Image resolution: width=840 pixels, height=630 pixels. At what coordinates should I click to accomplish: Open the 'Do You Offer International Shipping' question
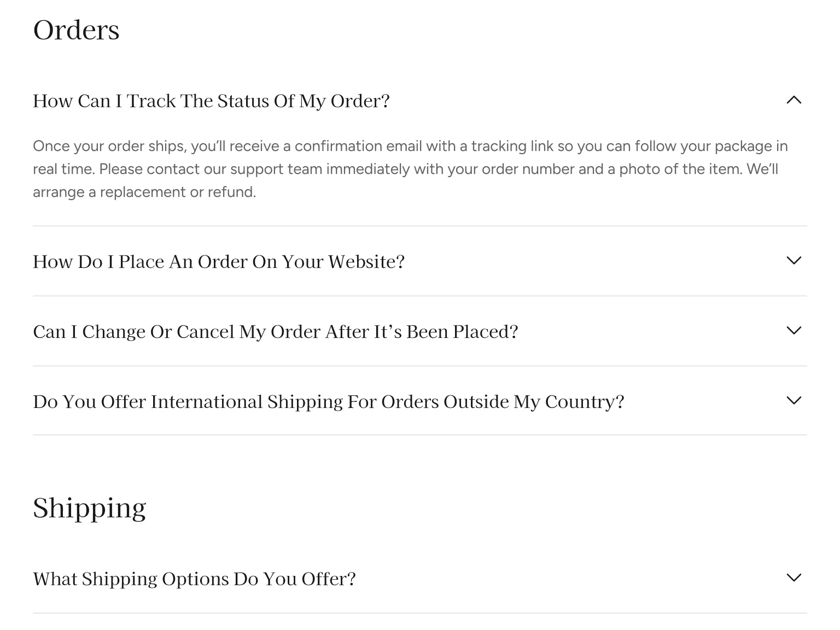click(x=328, y=402)
